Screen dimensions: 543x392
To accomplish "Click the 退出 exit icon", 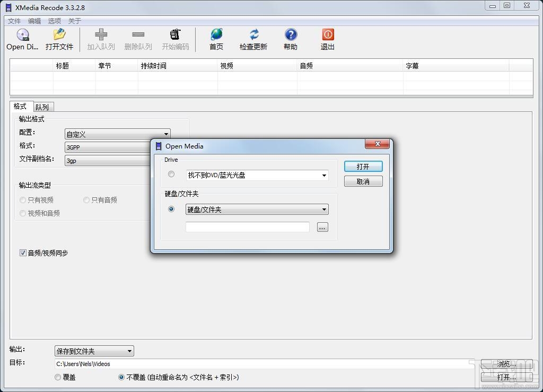I will coord(327,38).
